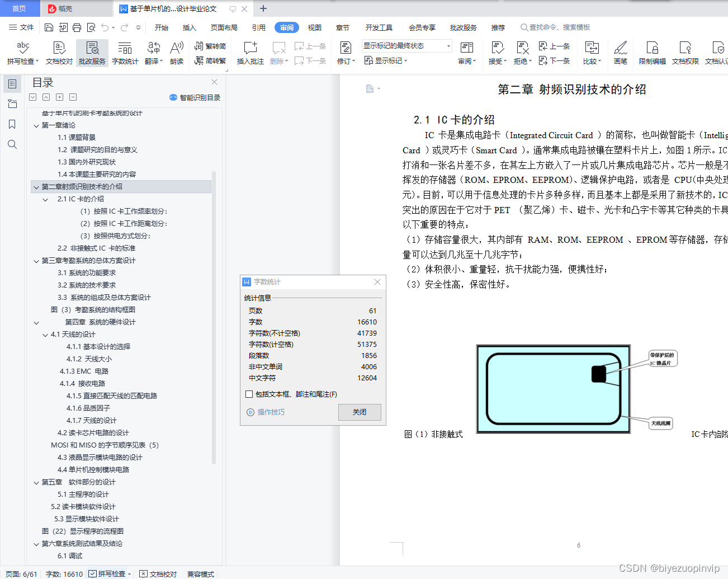This screenshot has width=728, height=579.
Task: Open the bookmarks icon in left sidebar
Action: 12,124
